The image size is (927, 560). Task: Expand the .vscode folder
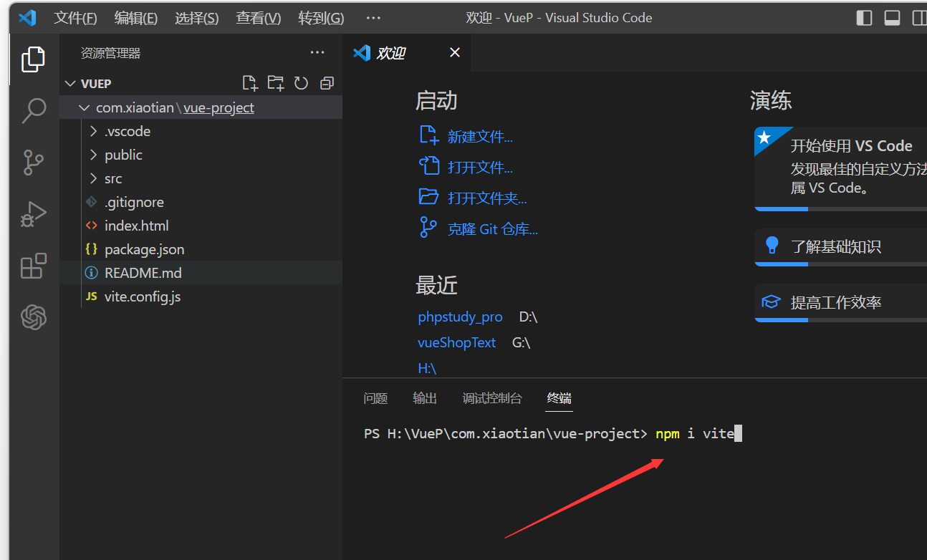point(93,131)
